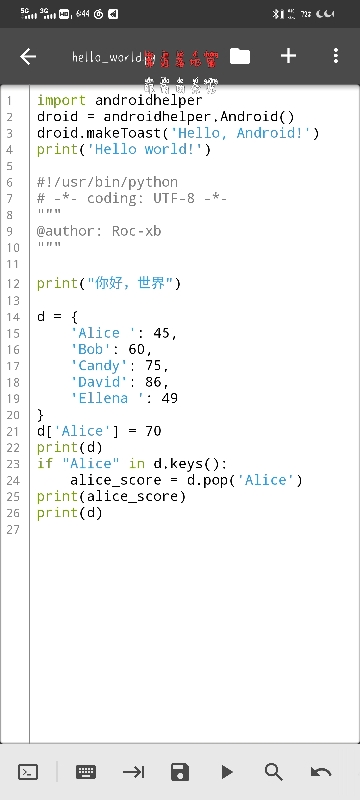The height and width of the screenshot is (800, 360).
Task: Place cursor in print('Hello world!') line
Action: pos(124,149)
